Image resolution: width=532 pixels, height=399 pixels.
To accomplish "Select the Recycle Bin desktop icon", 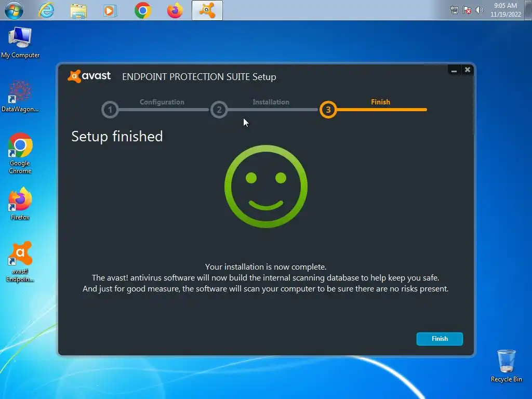I will pyautogui.click(x=506, y=366).
